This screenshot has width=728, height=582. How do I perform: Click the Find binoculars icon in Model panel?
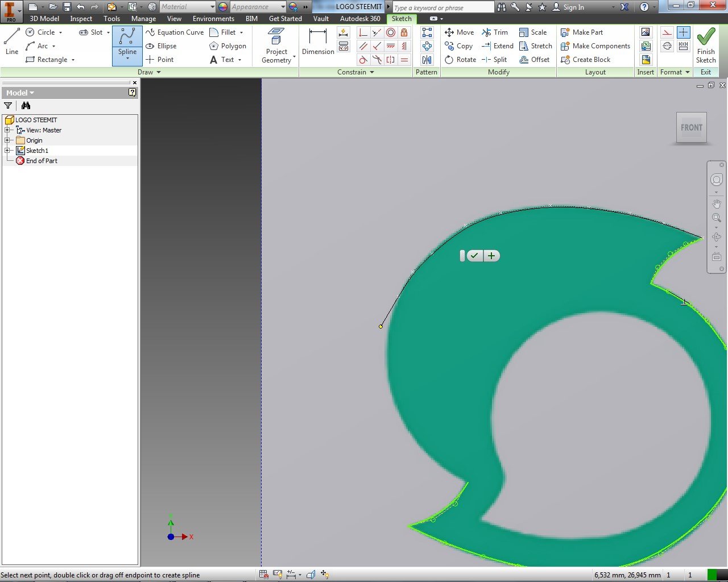click(26, 106)
